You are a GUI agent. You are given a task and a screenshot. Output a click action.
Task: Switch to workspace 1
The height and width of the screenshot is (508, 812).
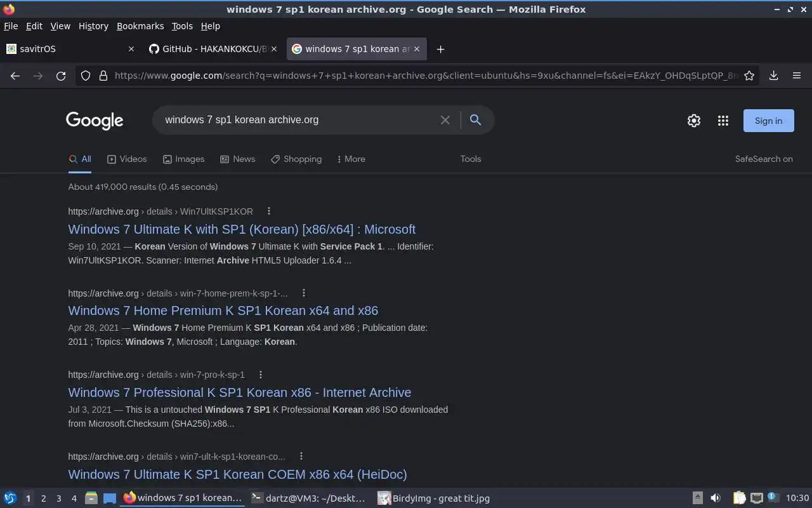[x=28, y=498]
